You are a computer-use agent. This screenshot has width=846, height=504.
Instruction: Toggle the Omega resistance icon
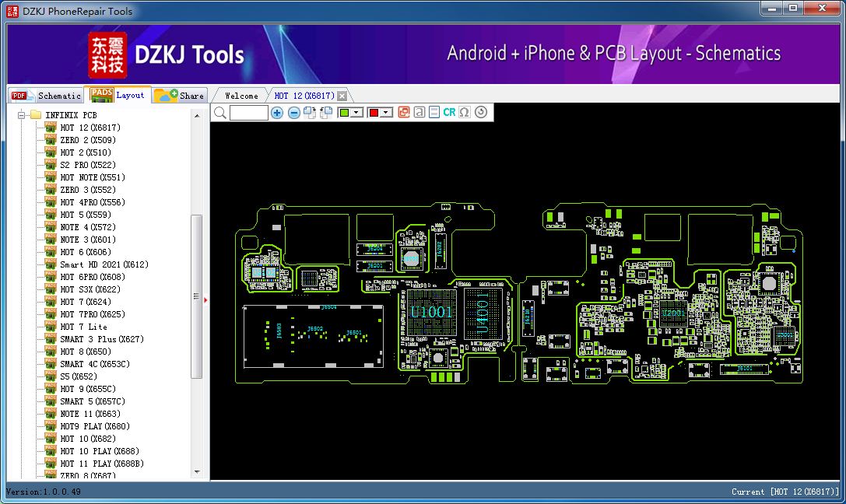click(x=464, y=112)
